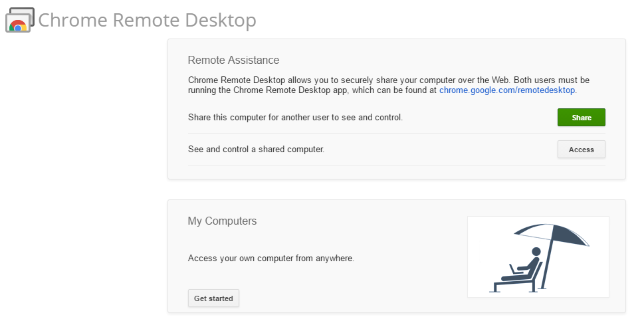
Task: Open the chrome.google.com/remotedesktop link
Action: [507, 90]
